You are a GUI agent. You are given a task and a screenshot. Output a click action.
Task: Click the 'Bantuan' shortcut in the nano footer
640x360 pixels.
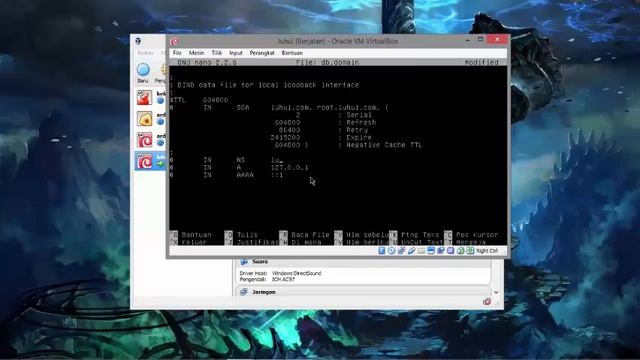(x=196, y=235)
